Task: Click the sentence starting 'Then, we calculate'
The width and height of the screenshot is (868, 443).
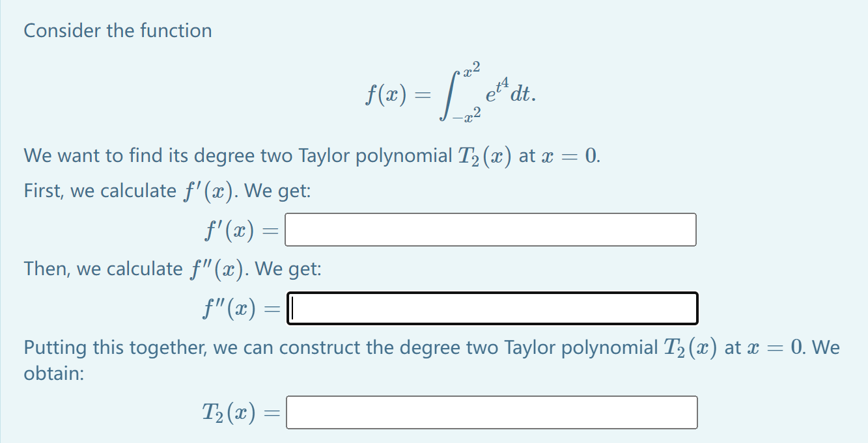Action: (x=171, y=268)
